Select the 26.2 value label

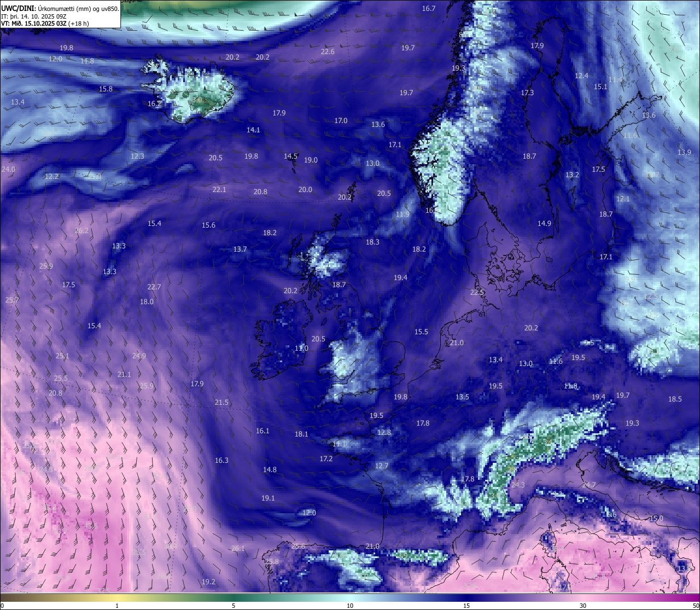[x=81, y=231]
